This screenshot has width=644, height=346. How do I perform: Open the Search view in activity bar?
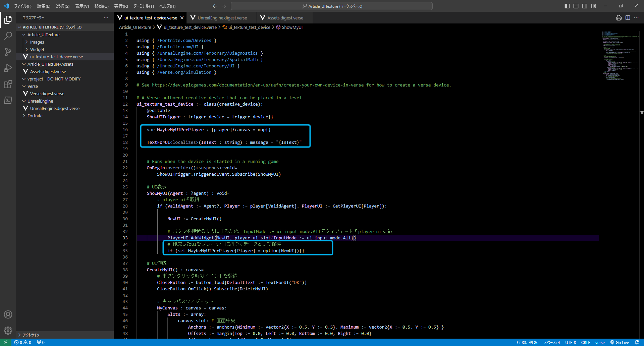pos(8,36)
